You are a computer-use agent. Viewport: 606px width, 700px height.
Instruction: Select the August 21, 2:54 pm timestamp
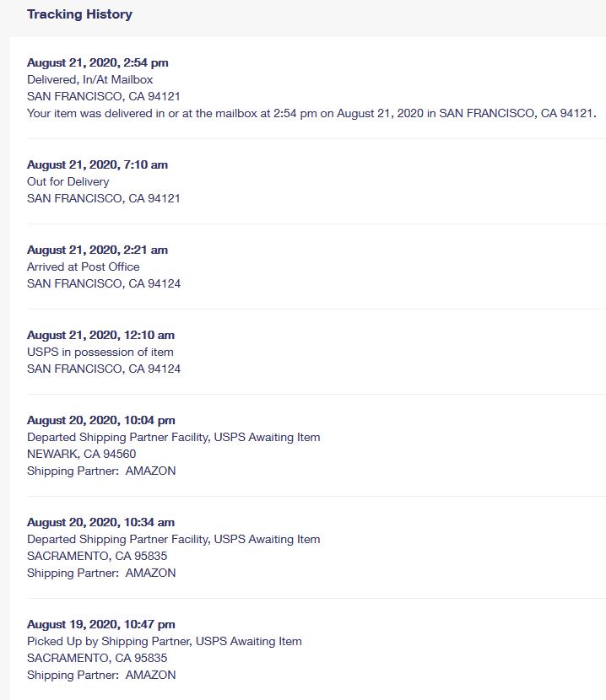[x=97, y=62]
